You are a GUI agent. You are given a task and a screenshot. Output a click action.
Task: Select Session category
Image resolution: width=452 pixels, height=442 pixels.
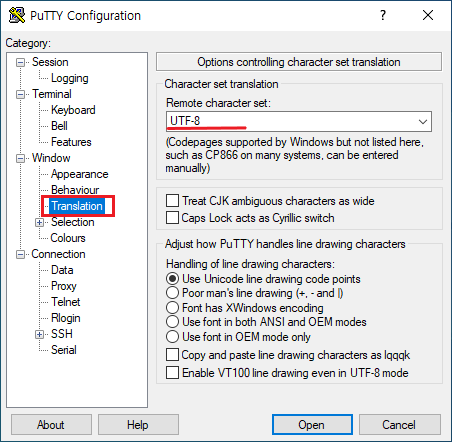50,62
